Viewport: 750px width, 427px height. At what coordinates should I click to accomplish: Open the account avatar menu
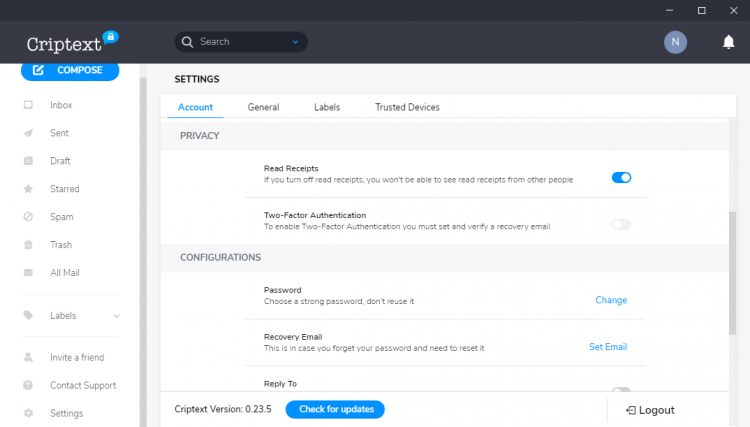click(676, 42)
